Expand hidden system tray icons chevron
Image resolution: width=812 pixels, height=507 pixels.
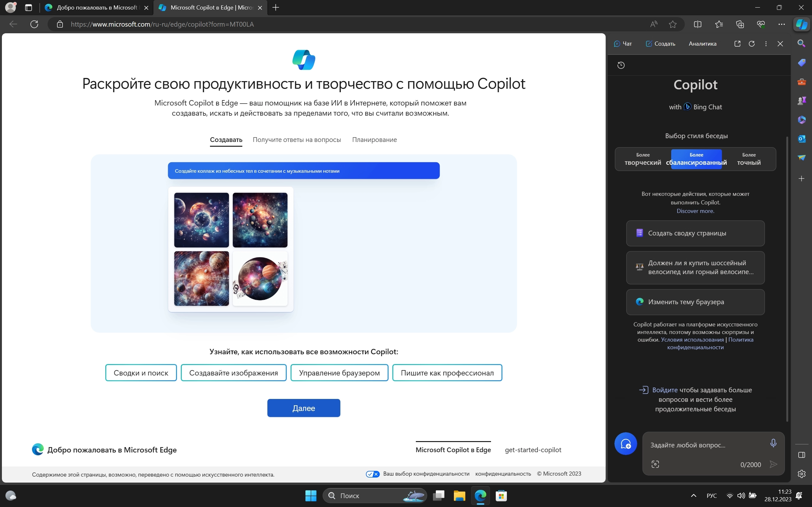694,496
